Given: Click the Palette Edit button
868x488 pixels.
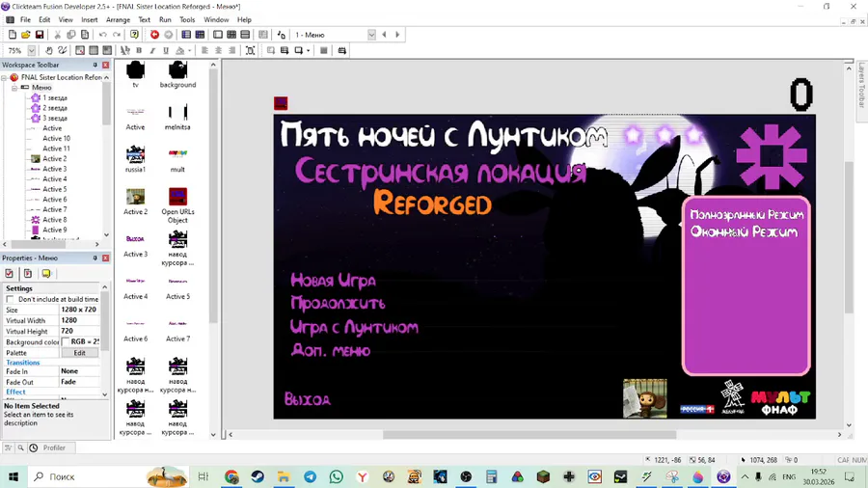Looking at the screenshot, I should coord(79,353).
